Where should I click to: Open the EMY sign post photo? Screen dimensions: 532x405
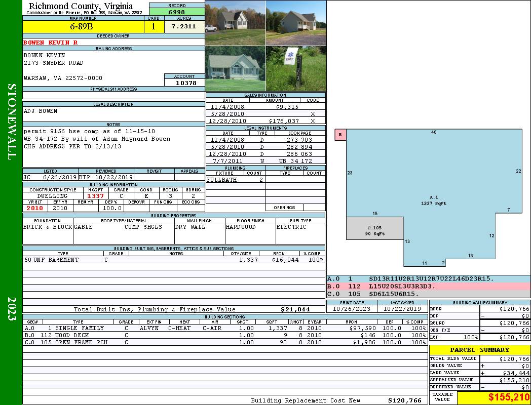296,69
